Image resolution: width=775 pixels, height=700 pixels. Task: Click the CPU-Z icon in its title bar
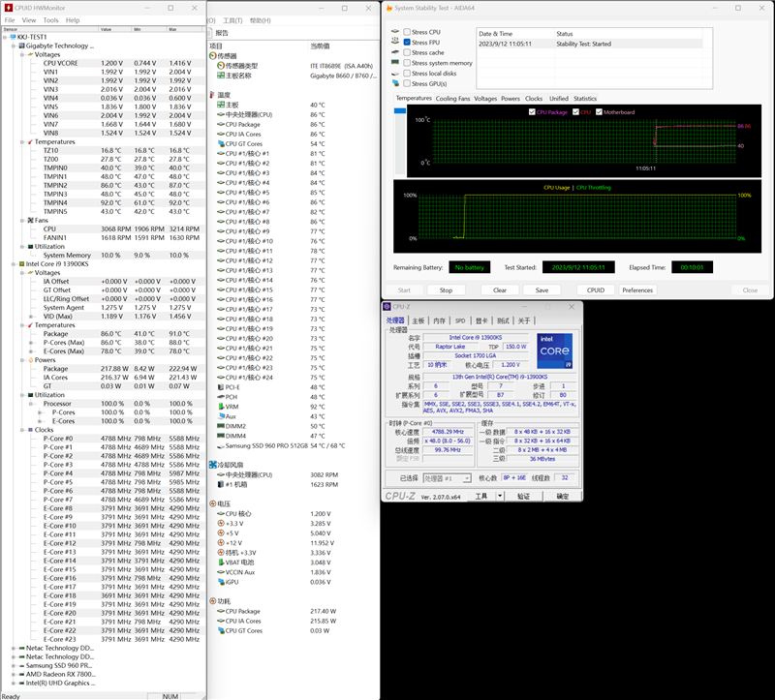tap(387, 306)
